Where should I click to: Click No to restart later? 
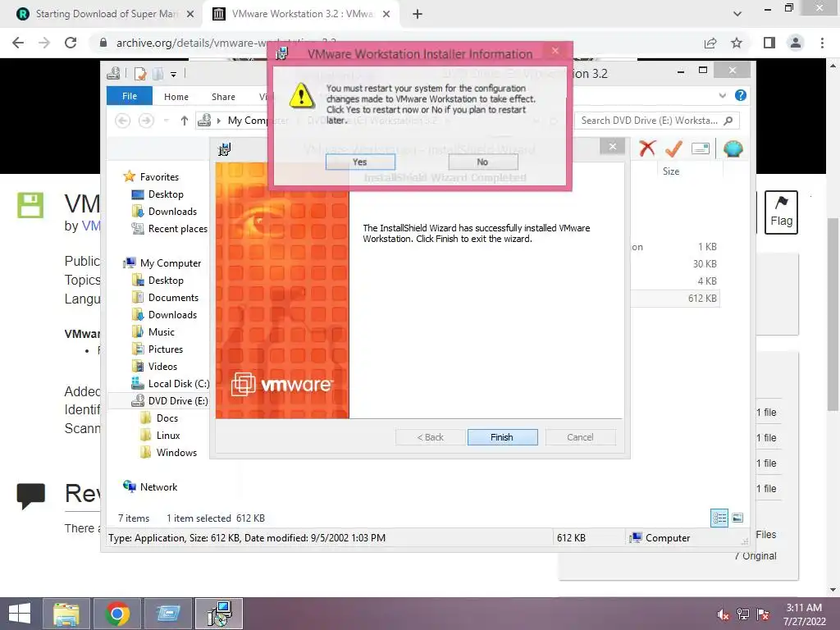482,162
